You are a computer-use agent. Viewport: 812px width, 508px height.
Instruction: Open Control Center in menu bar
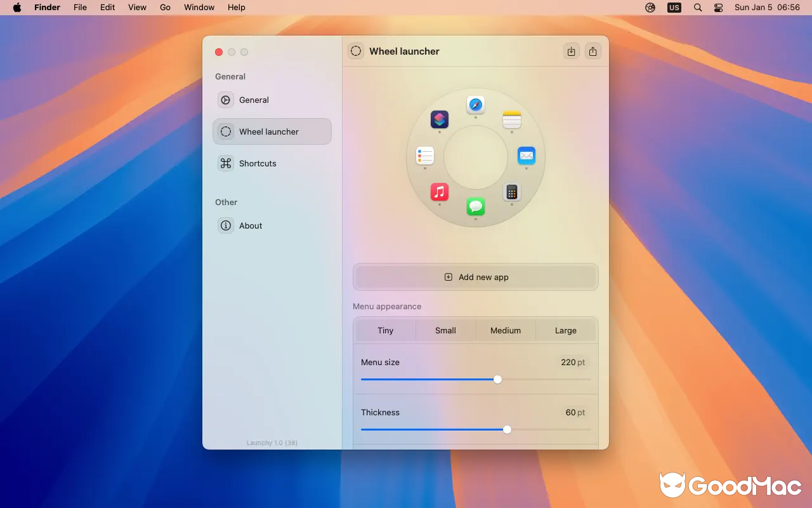coord(719,8)
